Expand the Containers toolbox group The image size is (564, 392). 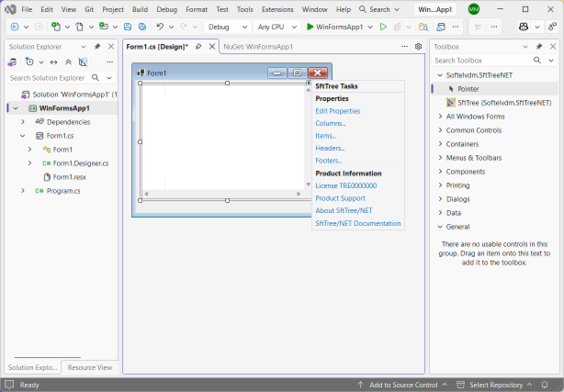tap(440, 144)
